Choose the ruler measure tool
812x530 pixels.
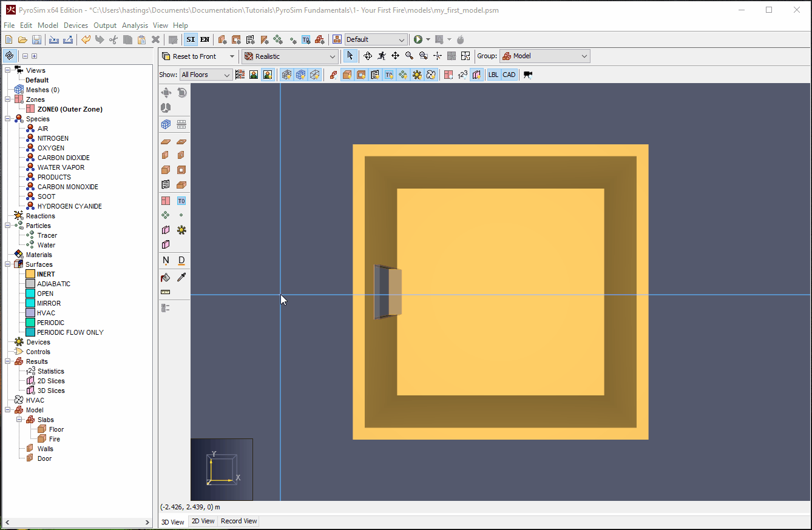pyautogui.click(x=166, y=292)
